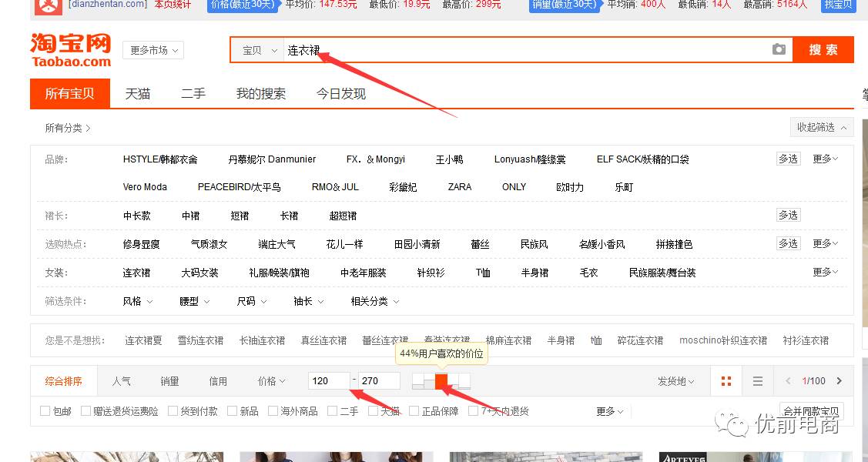868x462 pixels.
Task: Select the highlighted orange price range bar
Action: pos(441,381)
